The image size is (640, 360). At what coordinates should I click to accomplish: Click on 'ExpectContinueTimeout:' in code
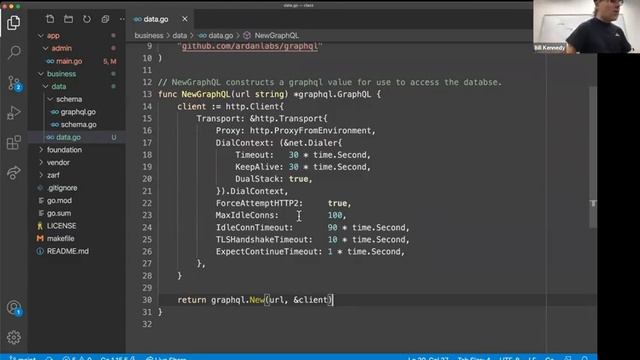269,251
